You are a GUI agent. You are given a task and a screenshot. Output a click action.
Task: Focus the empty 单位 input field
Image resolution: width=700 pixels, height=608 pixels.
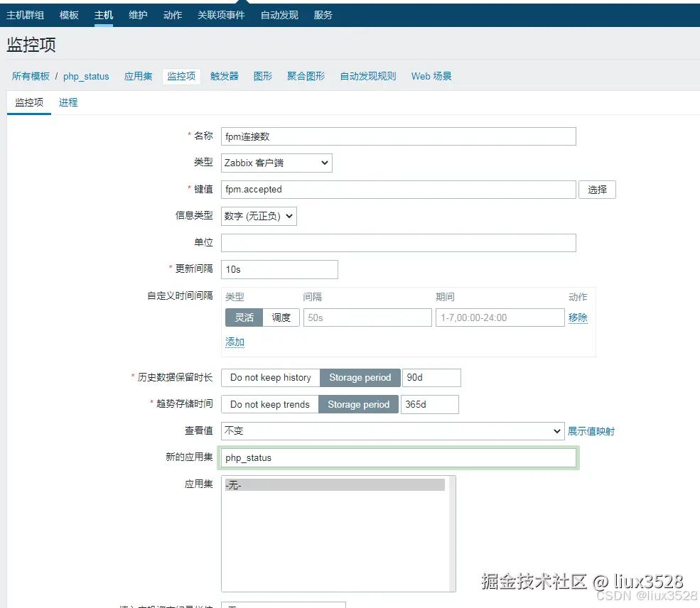coord(398,243)
